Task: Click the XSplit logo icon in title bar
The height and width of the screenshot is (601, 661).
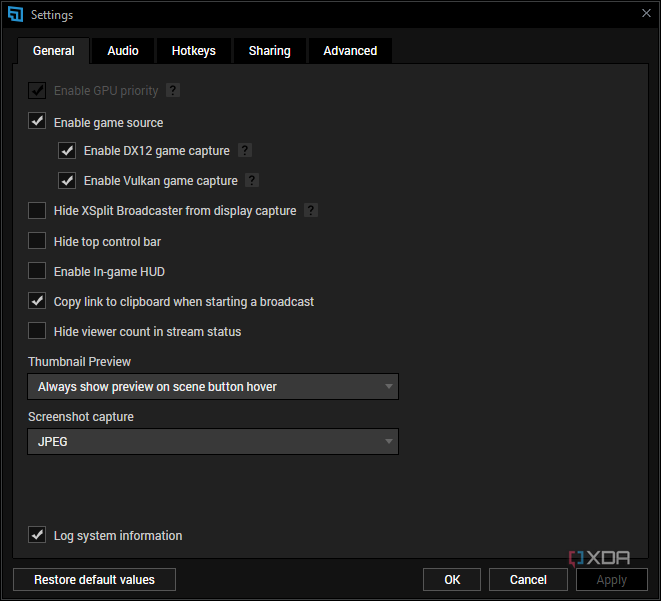Action: pos(16,14)
